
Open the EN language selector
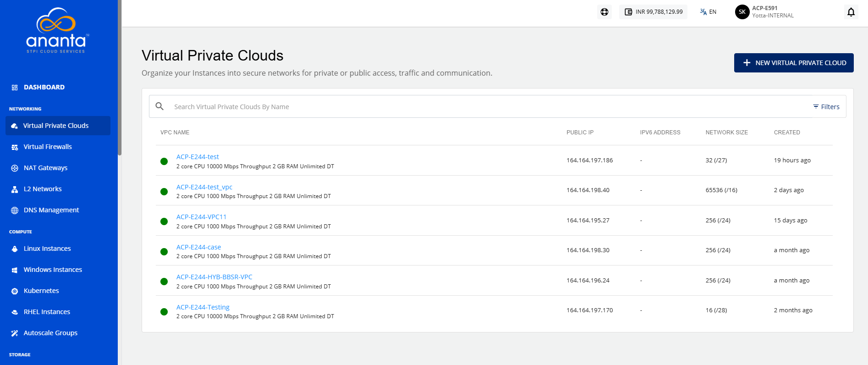(708, 12)
